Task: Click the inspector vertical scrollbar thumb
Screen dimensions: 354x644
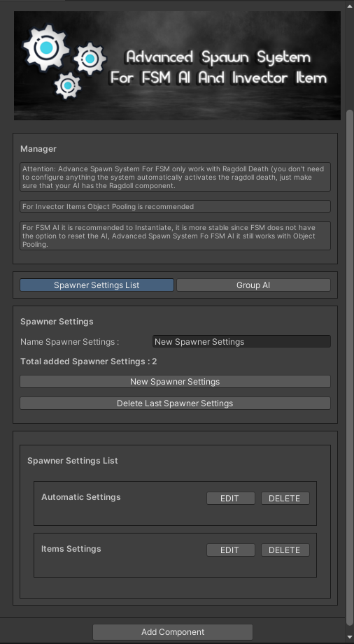Action: (x=350, y=367)
